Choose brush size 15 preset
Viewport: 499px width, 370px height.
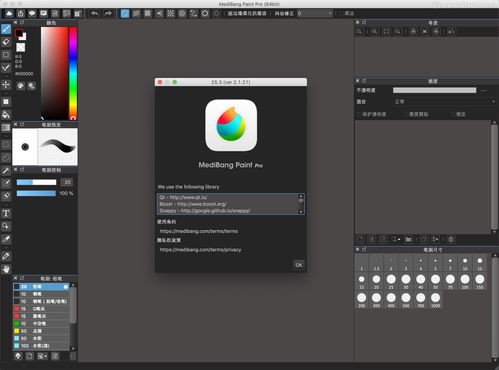click(361, 281)
